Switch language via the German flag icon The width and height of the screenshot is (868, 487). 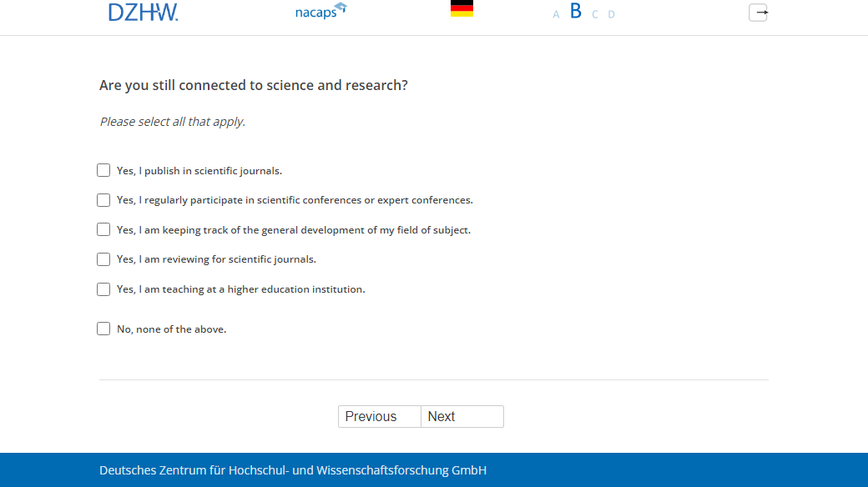(x=462, y=9)
